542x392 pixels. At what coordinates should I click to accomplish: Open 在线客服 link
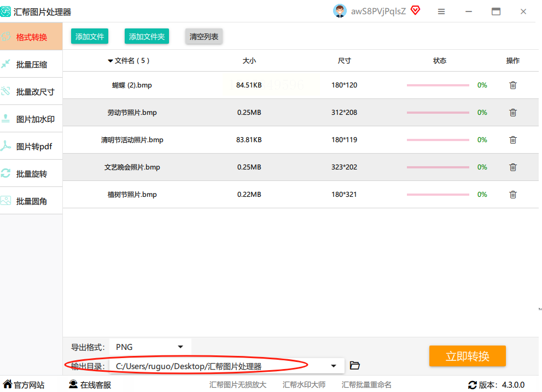pos(96,385)
